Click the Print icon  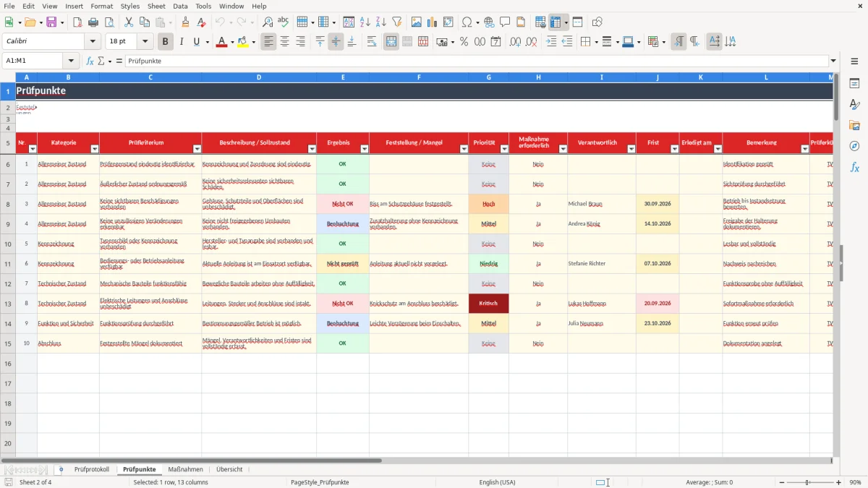(x=93, y=22)
